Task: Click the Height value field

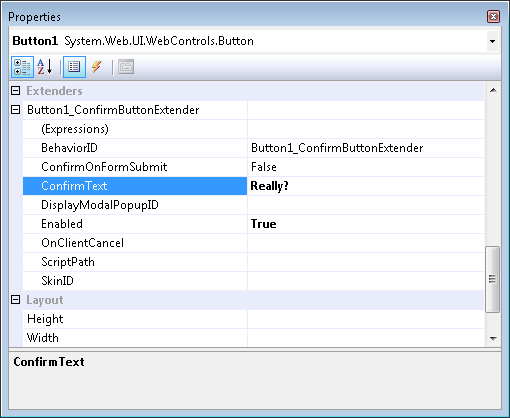Action: [366, 319]
